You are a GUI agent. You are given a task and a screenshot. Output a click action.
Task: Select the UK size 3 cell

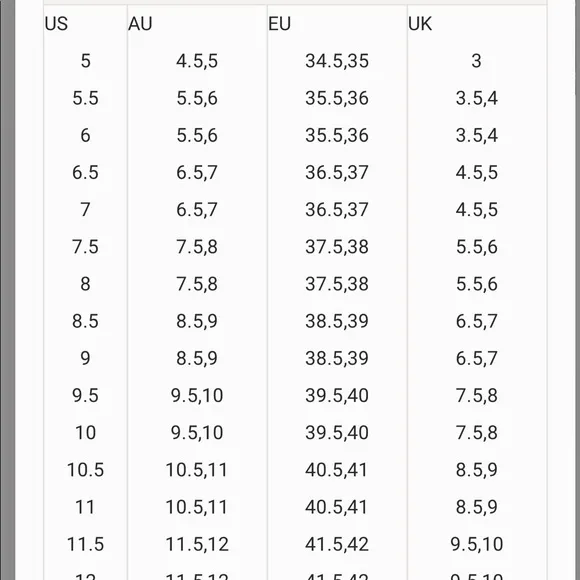476,61
